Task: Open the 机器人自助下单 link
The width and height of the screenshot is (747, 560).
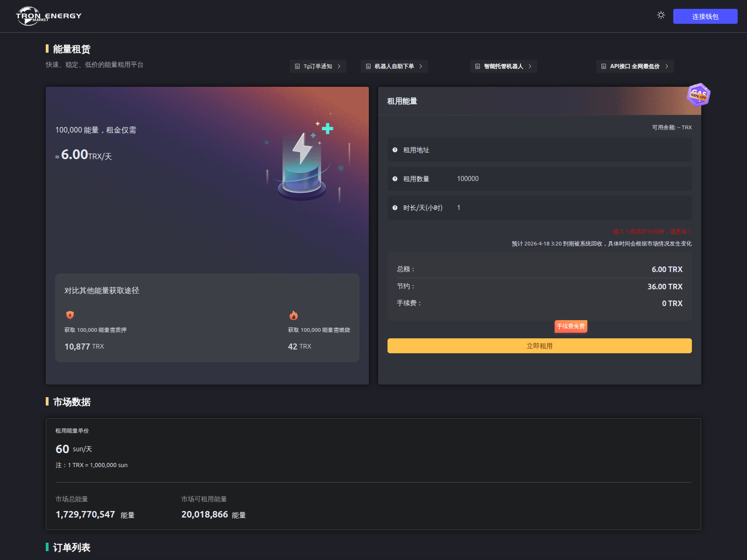Action: pyautogui.click(x=395, y=66)
